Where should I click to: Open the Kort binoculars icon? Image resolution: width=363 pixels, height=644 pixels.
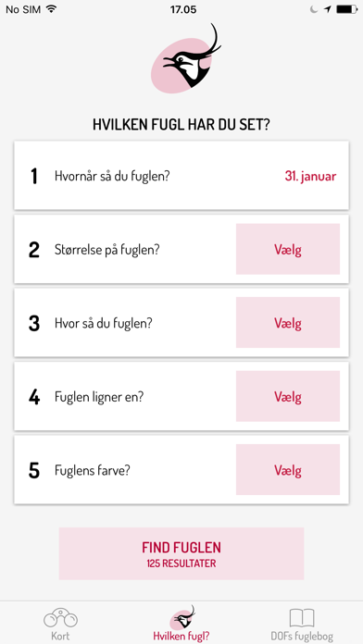60,618
